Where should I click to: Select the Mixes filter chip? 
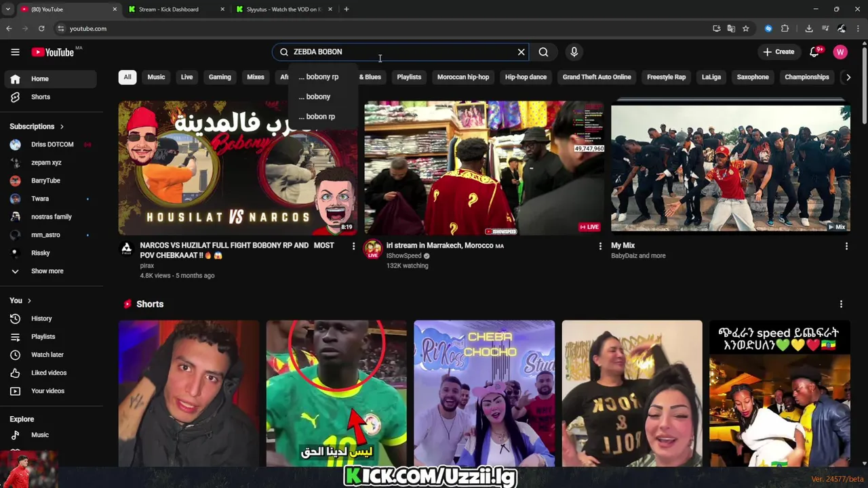click(x=256, y=77)
